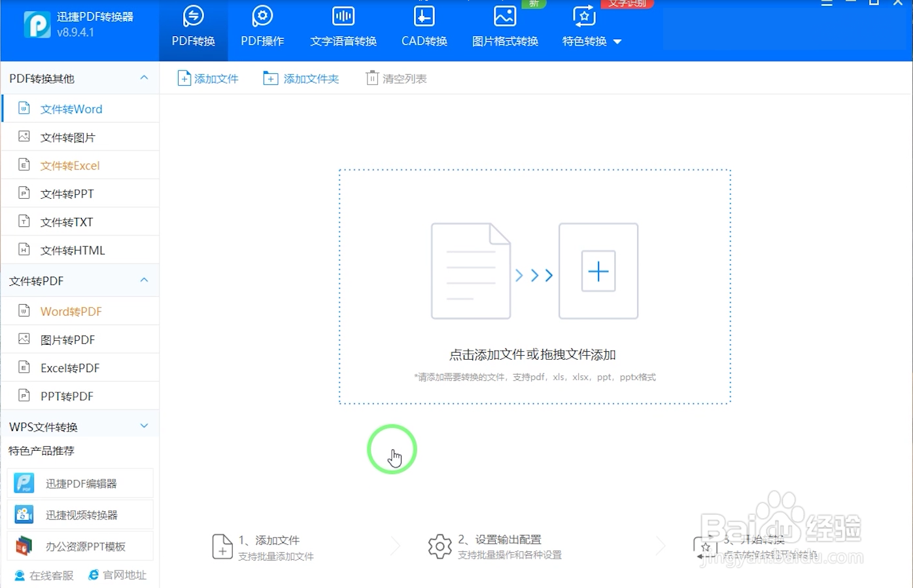Expand the WPS文件转换 section
Viewport: 913px width, 588px height.
tap(144, 426)
